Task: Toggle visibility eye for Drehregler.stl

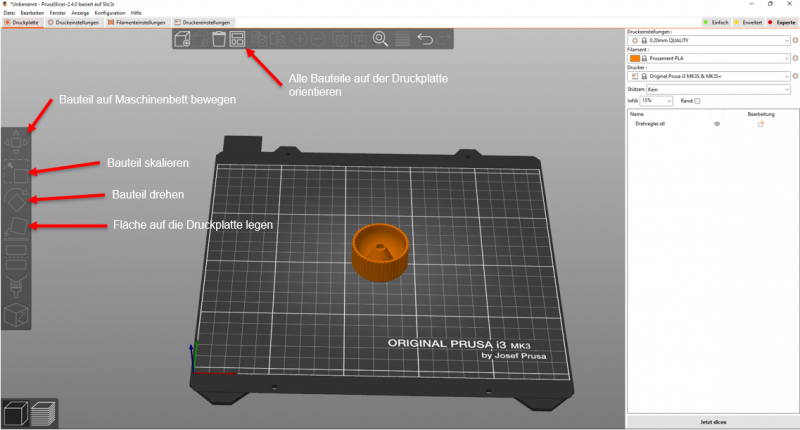Action: click(717, 124)
